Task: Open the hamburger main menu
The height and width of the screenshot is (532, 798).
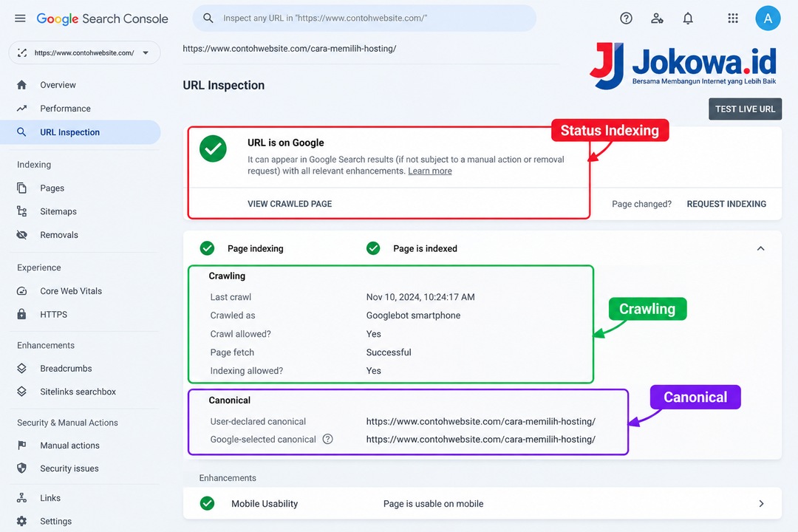Action: click(21, 18)
